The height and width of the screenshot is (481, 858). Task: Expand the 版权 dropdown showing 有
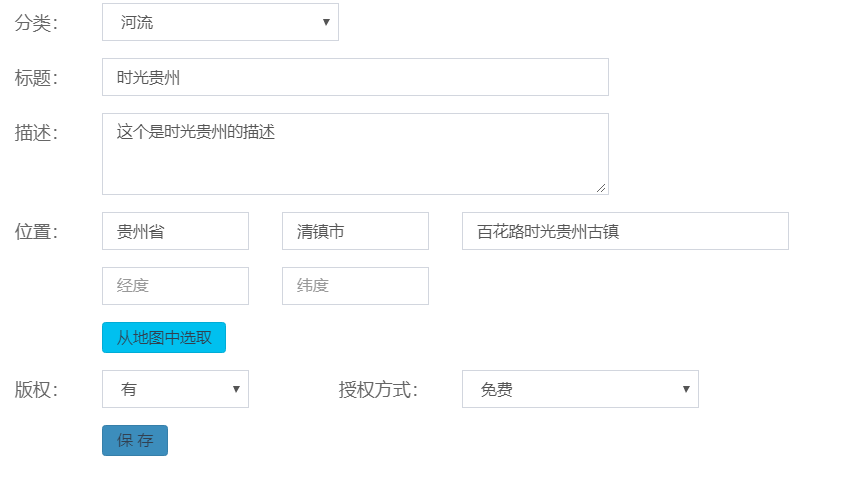175,389
